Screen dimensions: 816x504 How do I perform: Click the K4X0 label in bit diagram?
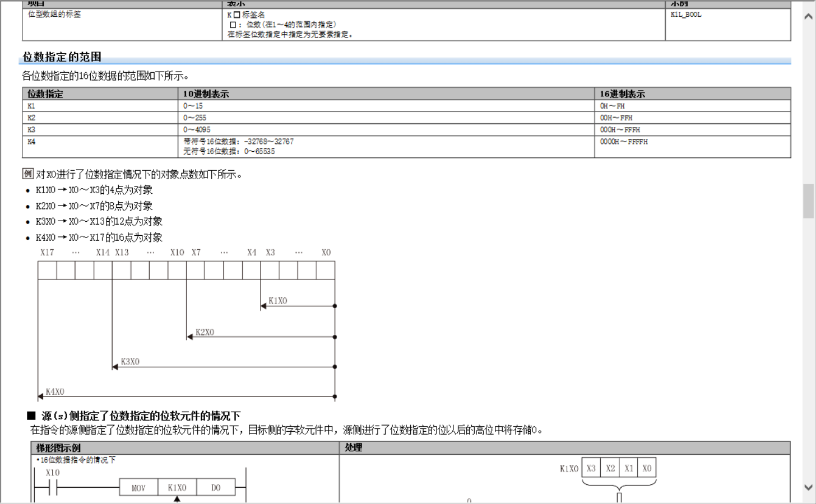point(55,391)
